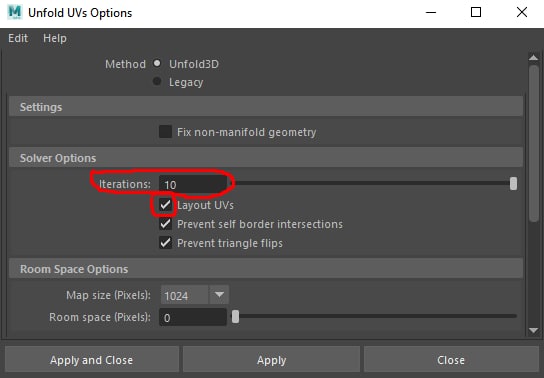Image resolution: width=544 pixels, height=378 pixels.
Task: Select the Legacy method radio button
Action: 157,81
